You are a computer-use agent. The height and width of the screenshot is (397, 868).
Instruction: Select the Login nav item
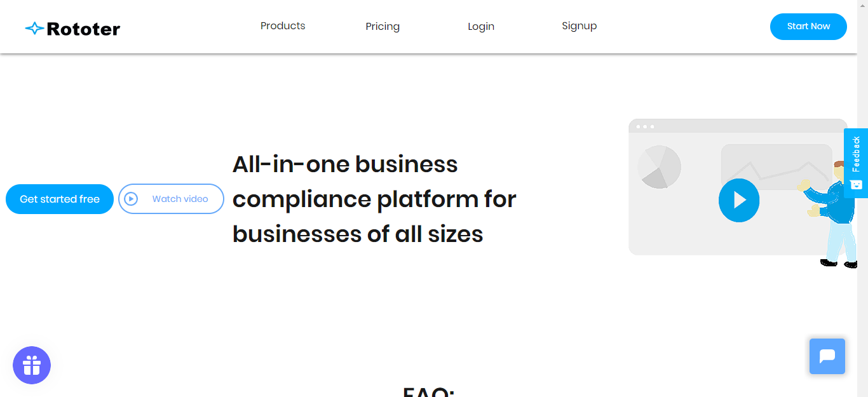coord(480,26)
